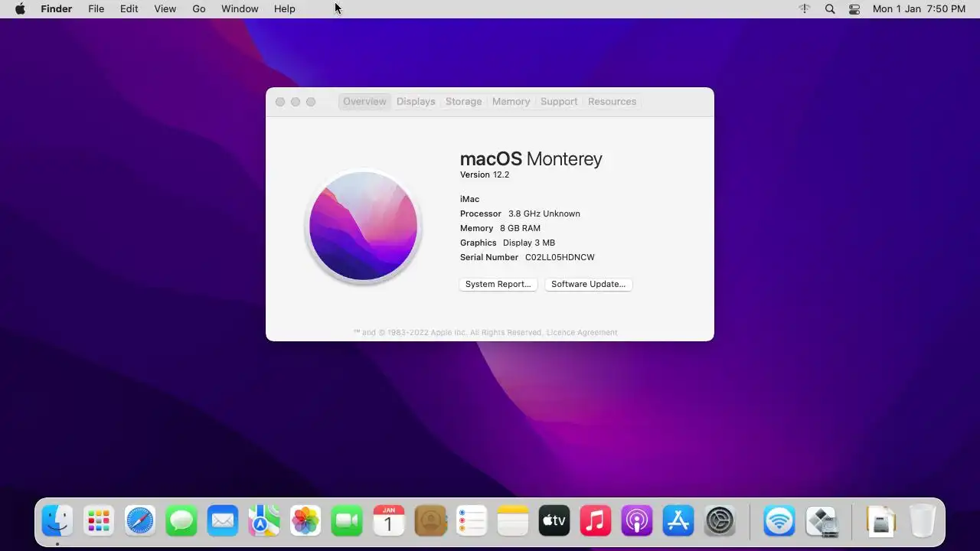The image size is (980, 551).
Task: Open the Apple menu
Action: pyautogui.click(x=20, y=9)
